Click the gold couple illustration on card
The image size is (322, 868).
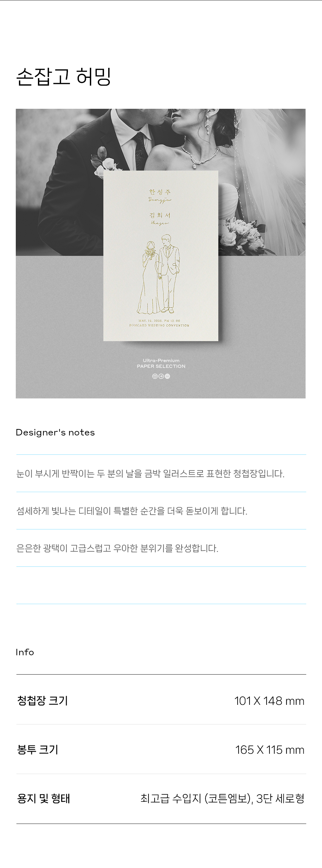158,274
